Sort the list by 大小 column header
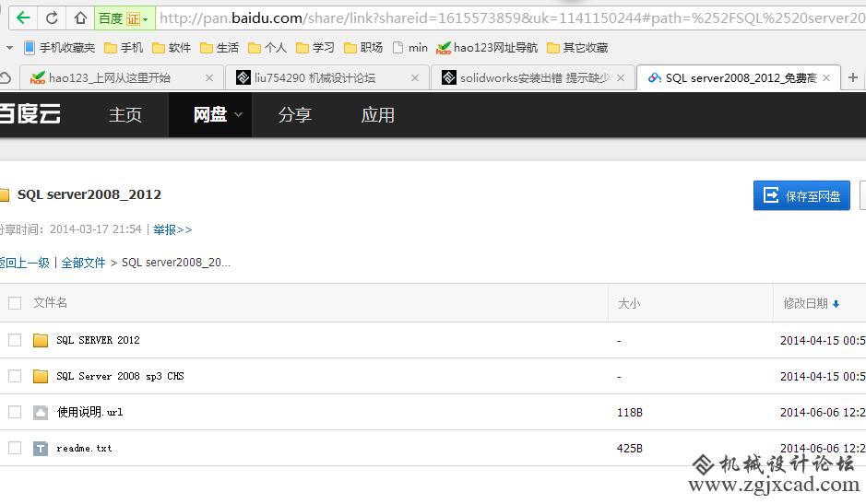 [x=629, y=303]
